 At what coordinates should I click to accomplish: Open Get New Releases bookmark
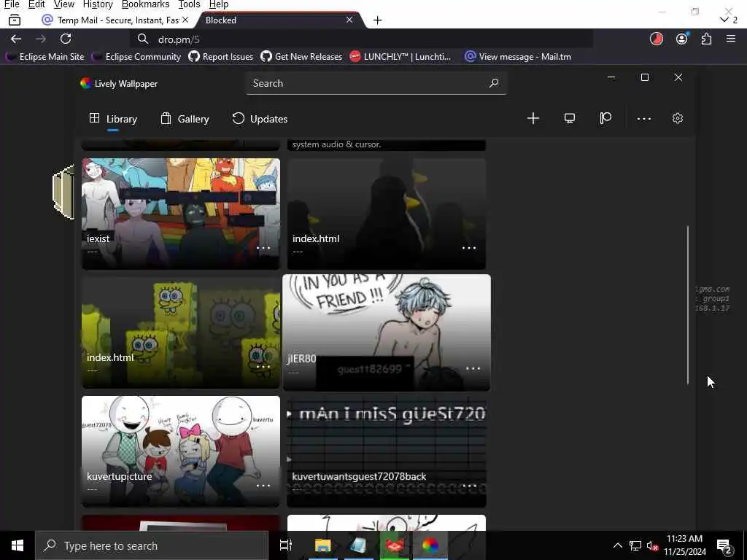301,57
